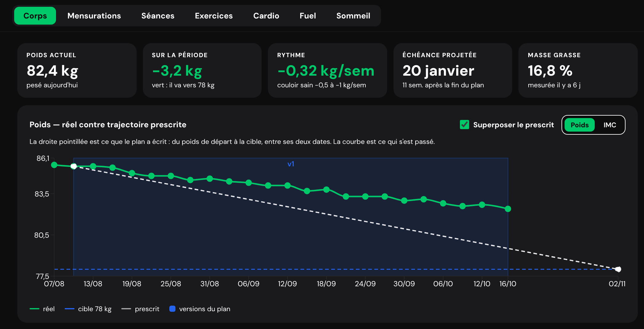The image size is (644, 329).
Task: Open the Séances tab
Action: (158, 16)
